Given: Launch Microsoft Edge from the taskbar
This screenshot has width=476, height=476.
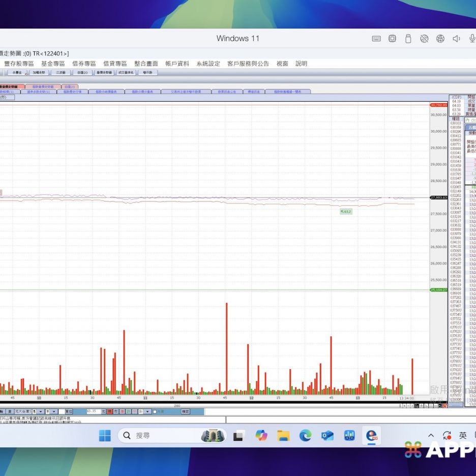Looking at the screenshot, I should (305, 436).
